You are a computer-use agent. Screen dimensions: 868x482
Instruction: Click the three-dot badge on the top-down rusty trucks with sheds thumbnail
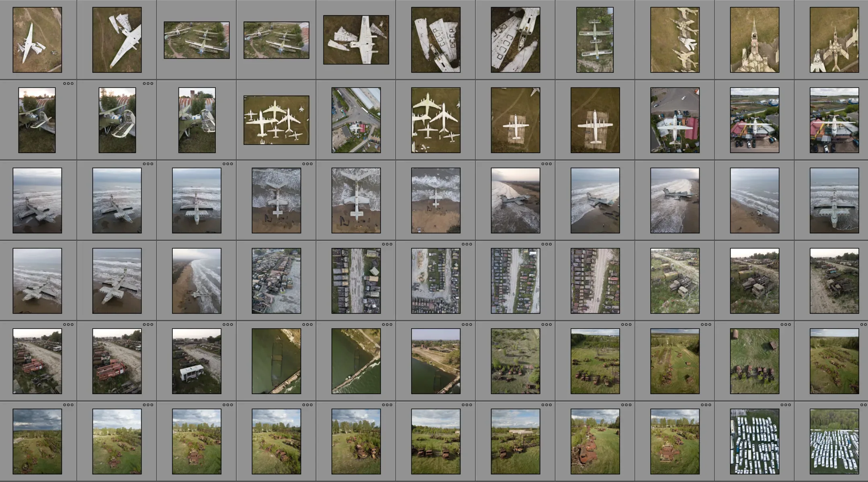(786, 325)
